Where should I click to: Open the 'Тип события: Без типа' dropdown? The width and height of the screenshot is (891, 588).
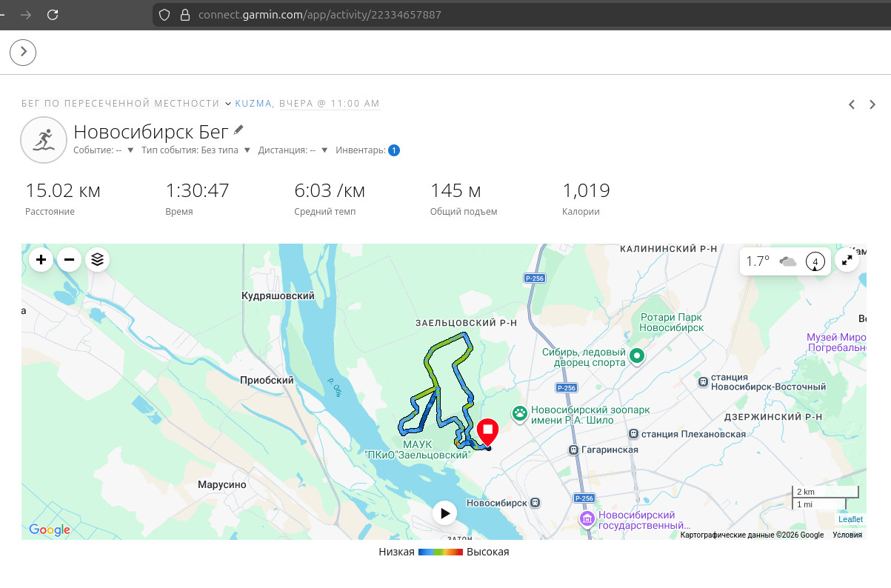tap(196, 150)
